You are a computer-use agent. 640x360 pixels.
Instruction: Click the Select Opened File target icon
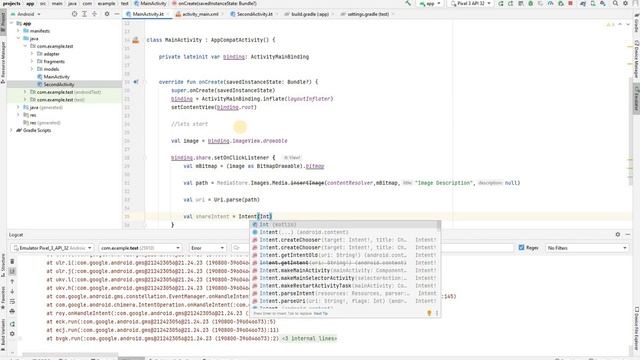pos(74,14)
